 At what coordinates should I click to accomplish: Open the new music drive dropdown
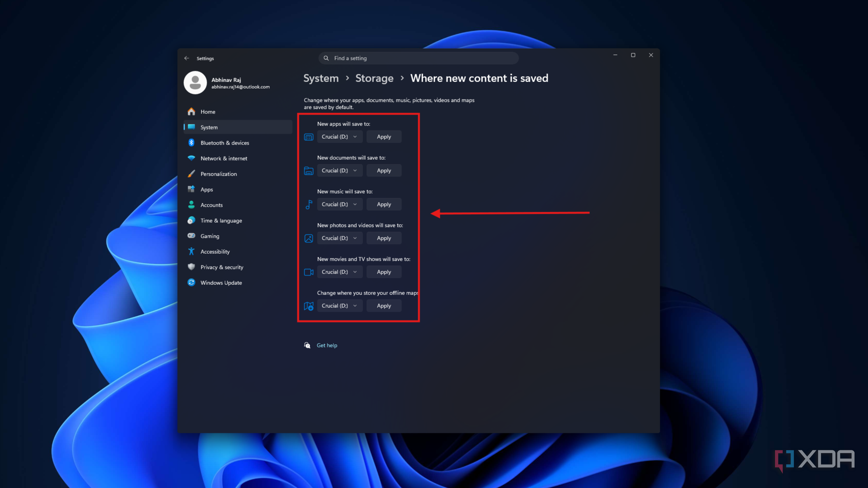[x=340, y=204]
